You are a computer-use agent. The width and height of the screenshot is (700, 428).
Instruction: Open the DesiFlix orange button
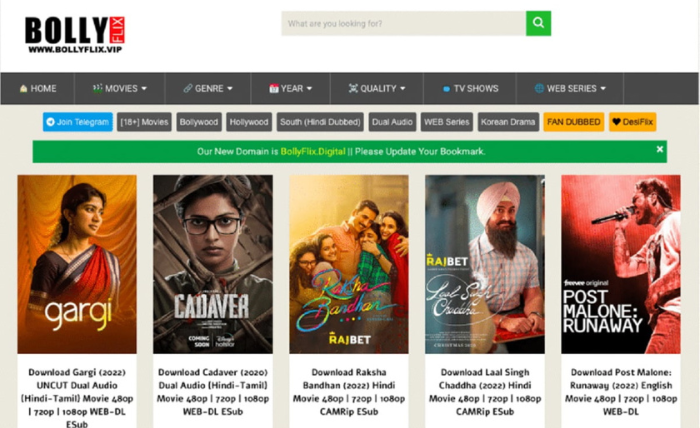[633, 122]
